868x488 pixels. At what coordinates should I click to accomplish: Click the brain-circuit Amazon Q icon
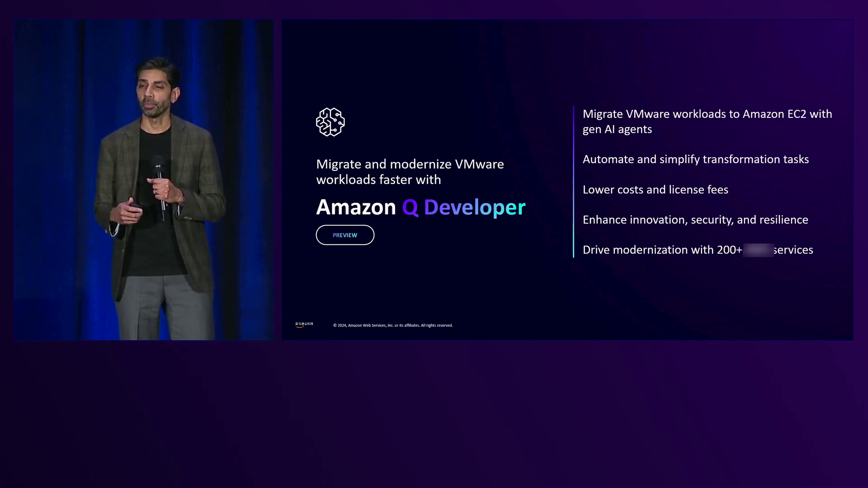coord(330,122)
